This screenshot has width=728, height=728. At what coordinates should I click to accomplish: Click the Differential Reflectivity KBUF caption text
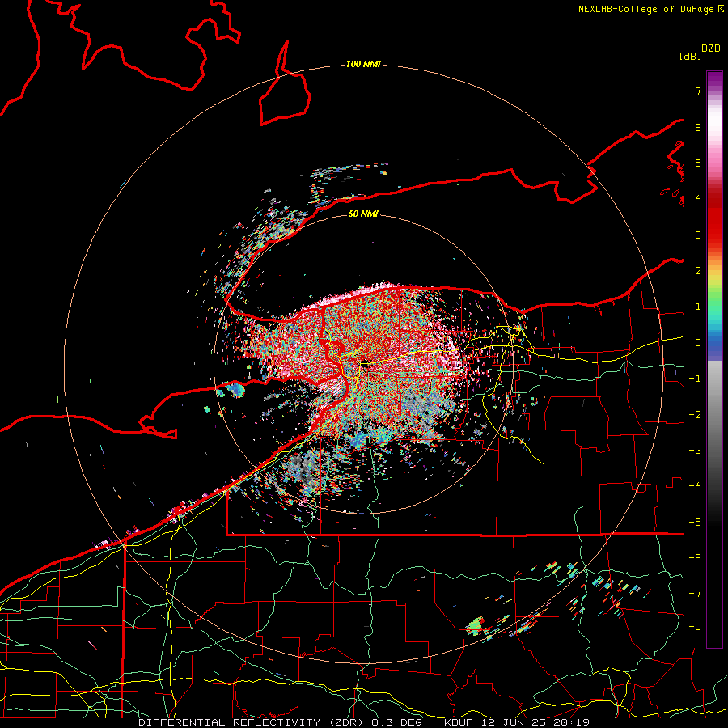pos(364,722)
